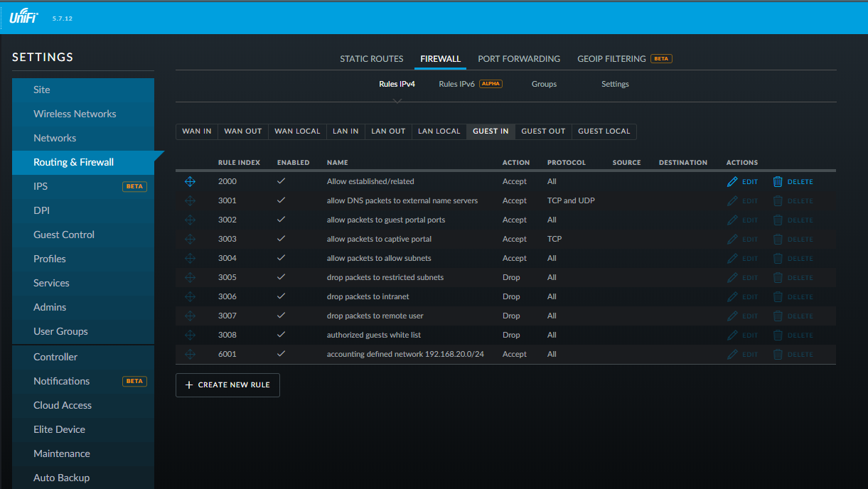Click trash icon for rule 3005

pos(778,278)
